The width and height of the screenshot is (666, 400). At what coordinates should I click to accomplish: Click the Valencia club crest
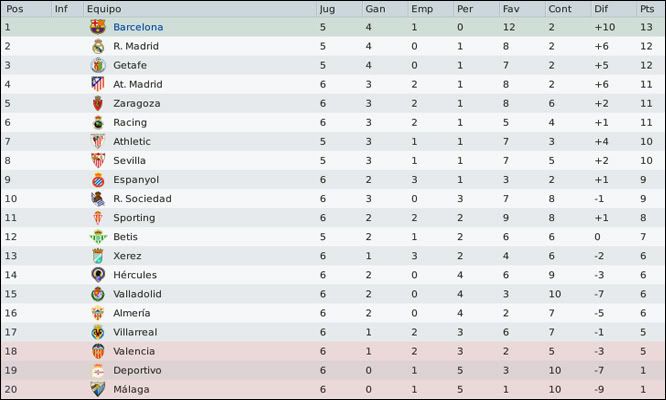point(98,351)
